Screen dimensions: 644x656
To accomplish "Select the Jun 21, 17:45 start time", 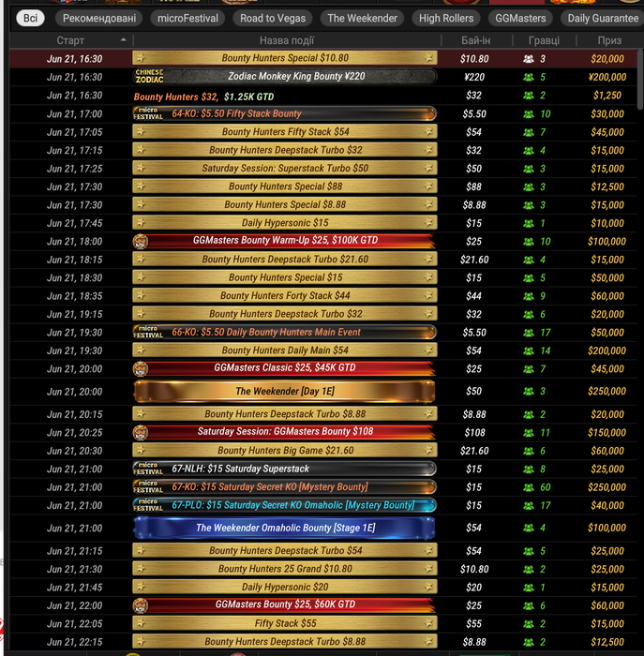I will pos(74,223).
